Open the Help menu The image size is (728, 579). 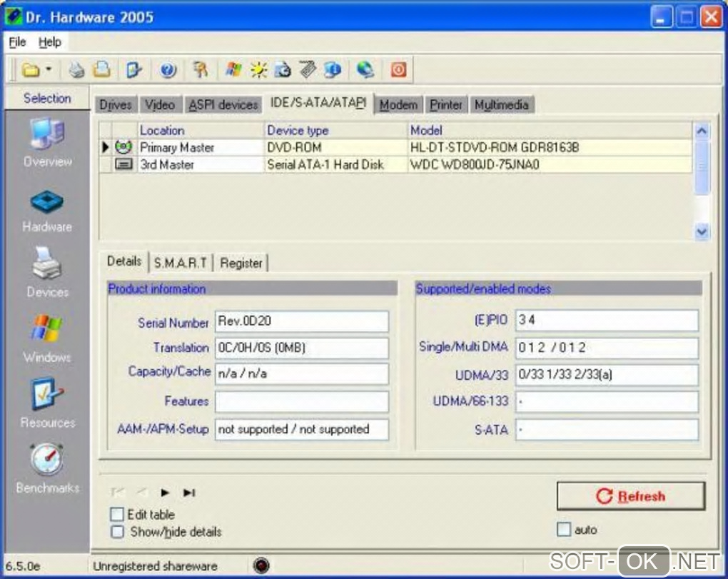tap(50, 42)
